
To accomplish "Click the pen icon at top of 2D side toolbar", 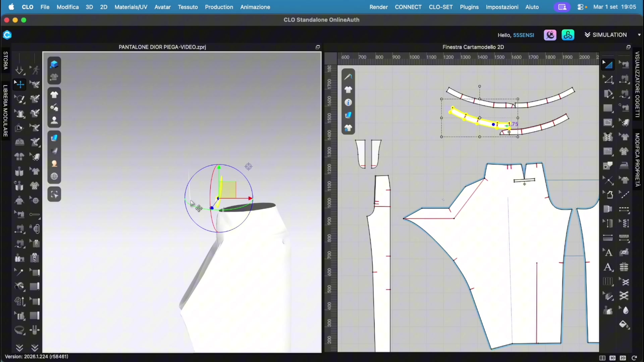I will point(348,77).
